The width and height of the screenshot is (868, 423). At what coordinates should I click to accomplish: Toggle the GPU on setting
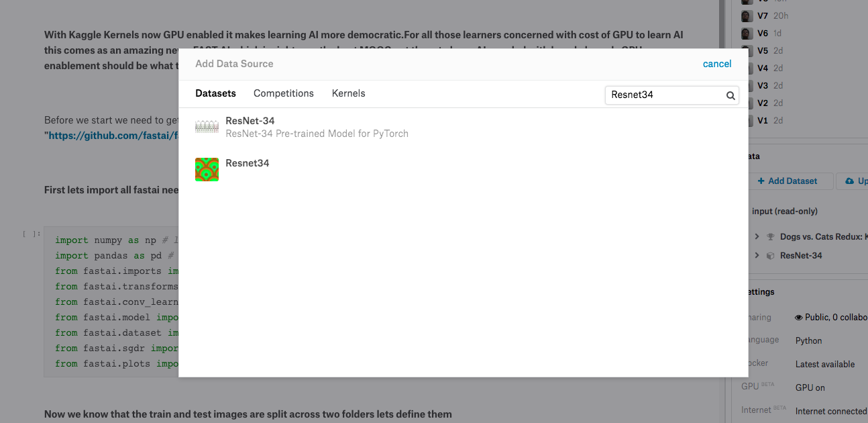coord(810,387)
